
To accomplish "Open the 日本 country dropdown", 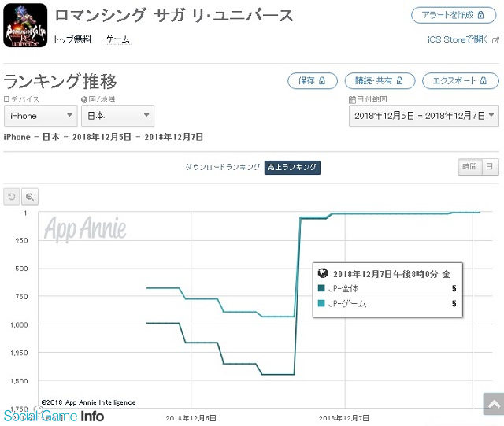I will (x=117, y=116).
